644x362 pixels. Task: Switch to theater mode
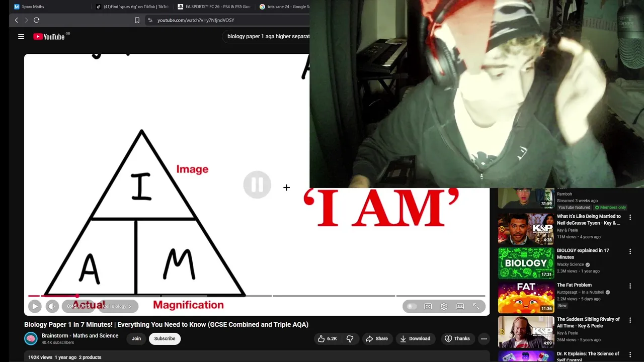(x=460, y=306)
